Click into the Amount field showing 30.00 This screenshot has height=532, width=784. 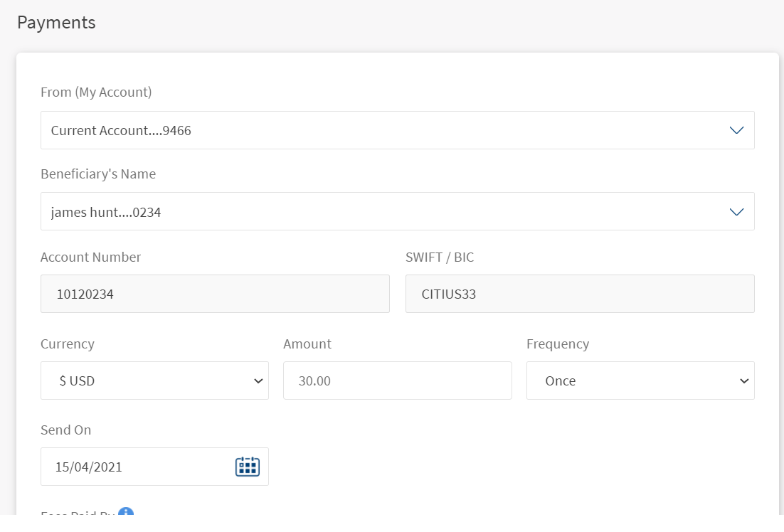(397, 381)
